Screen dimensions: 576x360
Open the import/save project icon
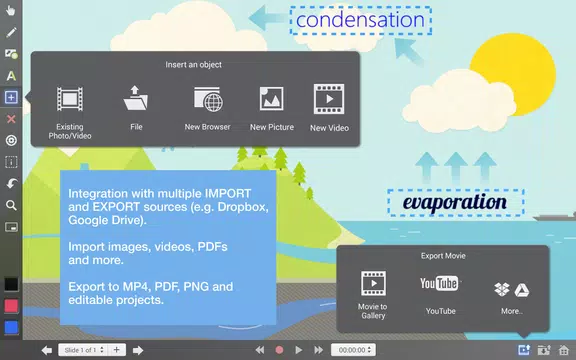(x=544, y=350)
